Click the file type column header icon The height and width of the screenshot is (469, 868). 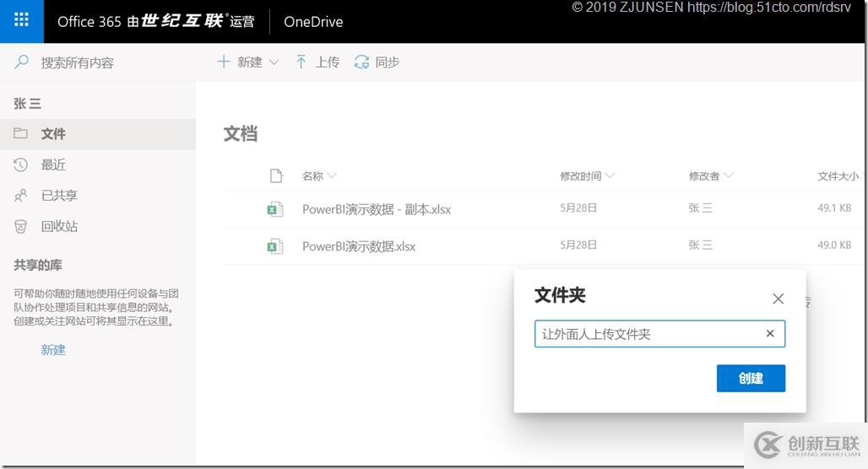click(x=275, y=175)
